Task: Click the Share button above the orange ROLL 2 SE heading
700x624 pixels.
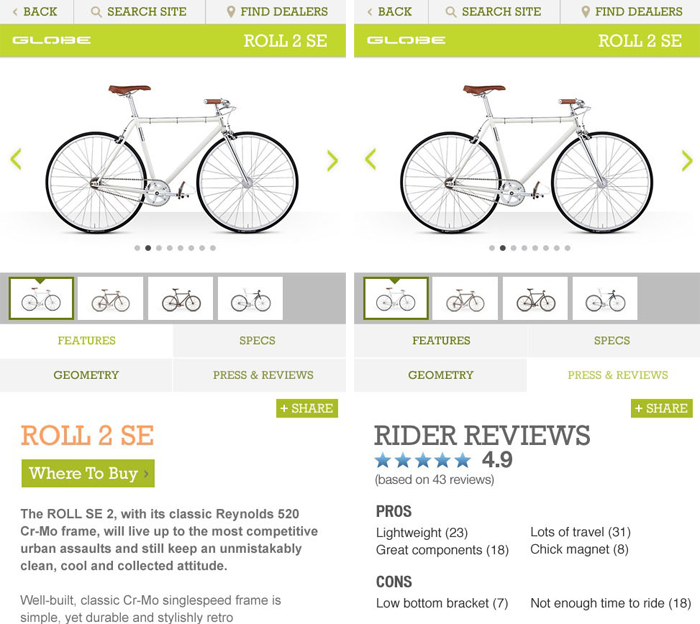Action: point(307,408)
